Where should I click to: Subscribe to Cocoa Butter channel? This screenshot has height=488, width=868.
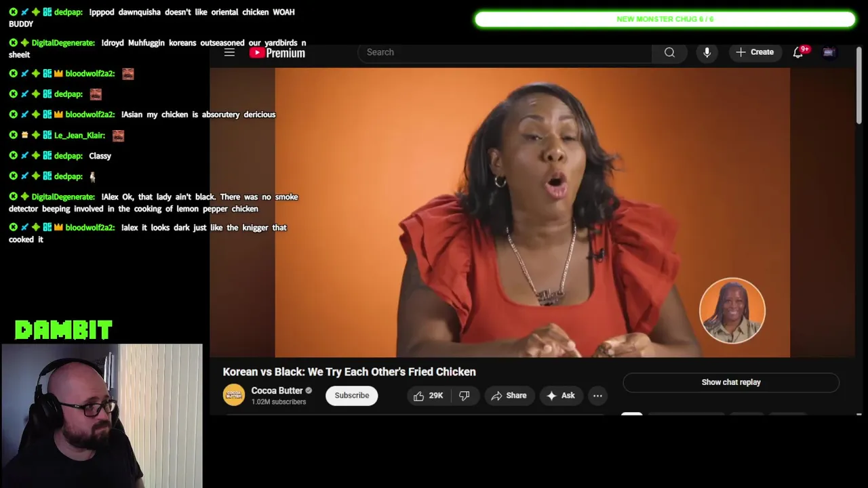pos(351,396)
